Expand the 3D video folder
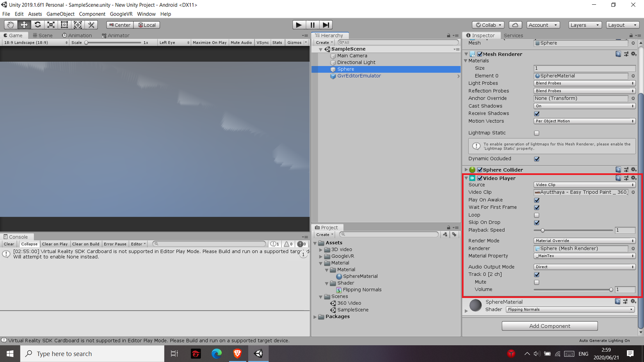 tap(321, 250)
